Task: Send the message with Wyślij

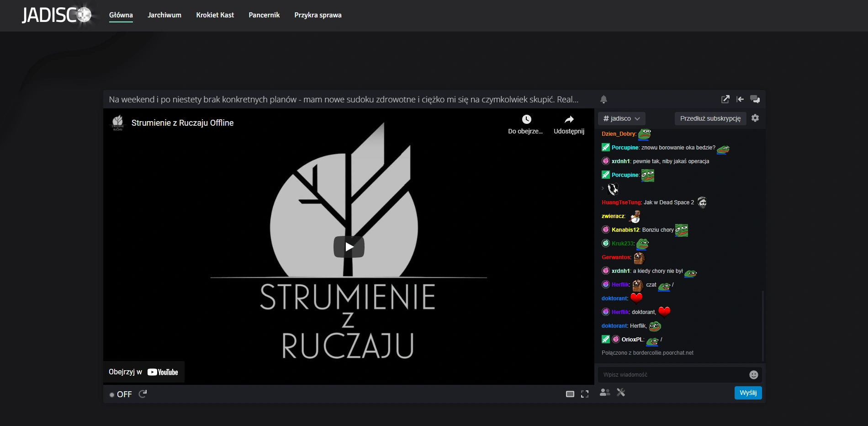Action: point(748,393)
